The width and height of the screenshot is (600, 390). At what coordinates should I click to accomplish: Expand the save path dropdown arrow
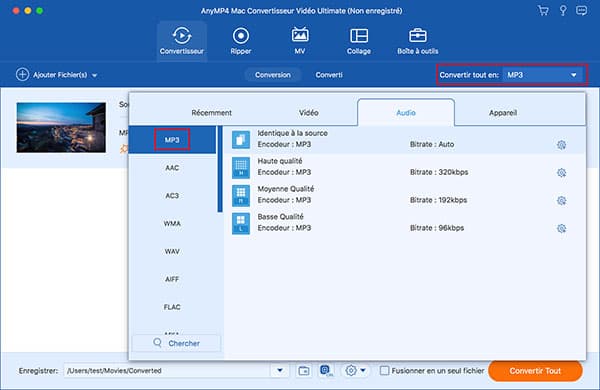[280, 370]
